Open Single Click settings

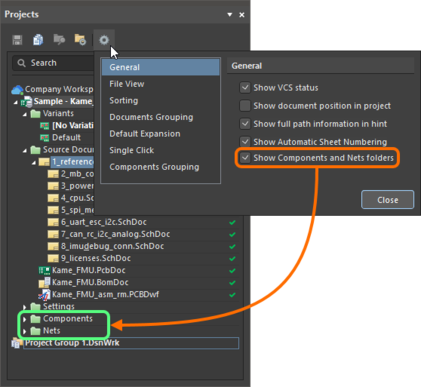click(160, 150)
